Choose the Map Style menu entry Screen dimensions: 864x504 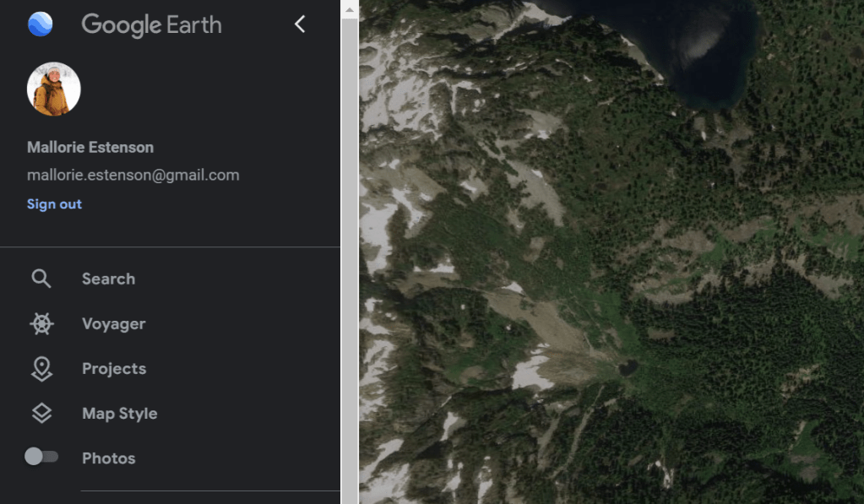(119, 414)
